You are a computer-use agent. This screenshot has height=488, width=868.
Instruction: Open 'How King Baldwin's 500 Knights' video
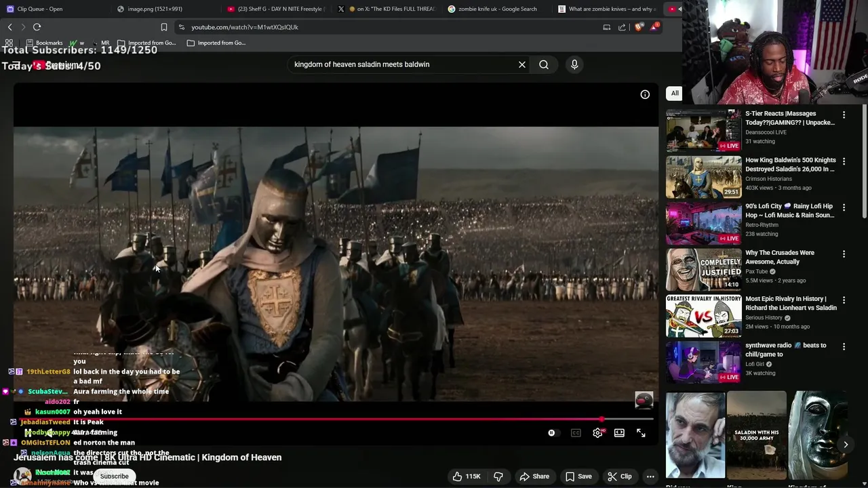click(x=791, y=165)
